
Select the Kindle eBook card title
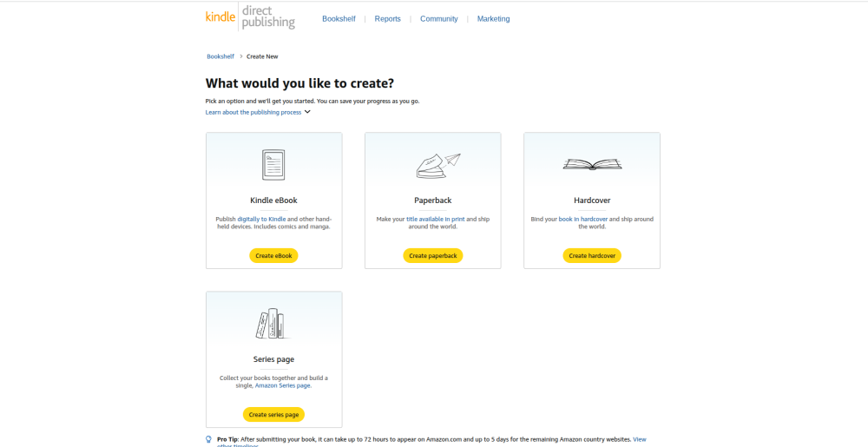[273, 200]
